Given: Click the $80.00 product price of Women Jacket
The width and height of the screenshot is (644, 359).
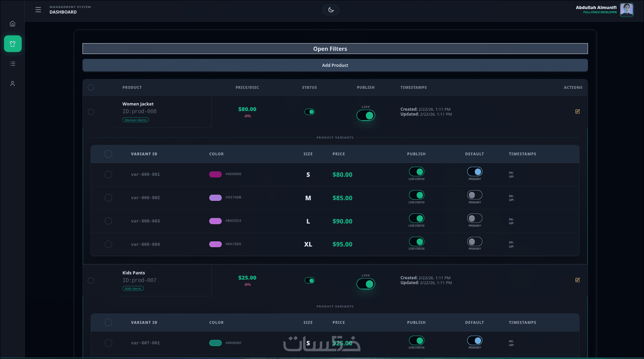Looking at the screenshot, I should click(247, 109).
